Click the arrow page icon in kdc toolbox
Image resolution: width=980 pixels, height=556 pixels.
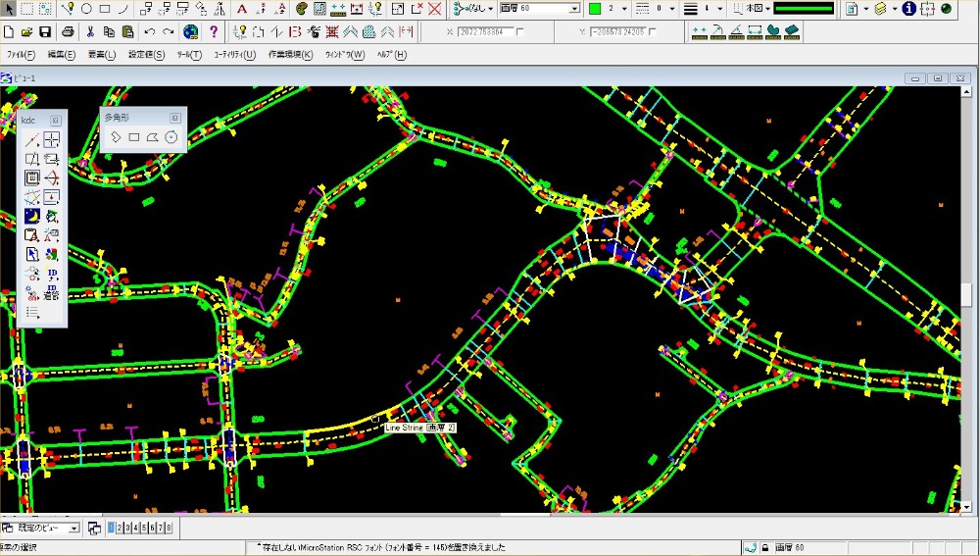(x=32, y=254)
